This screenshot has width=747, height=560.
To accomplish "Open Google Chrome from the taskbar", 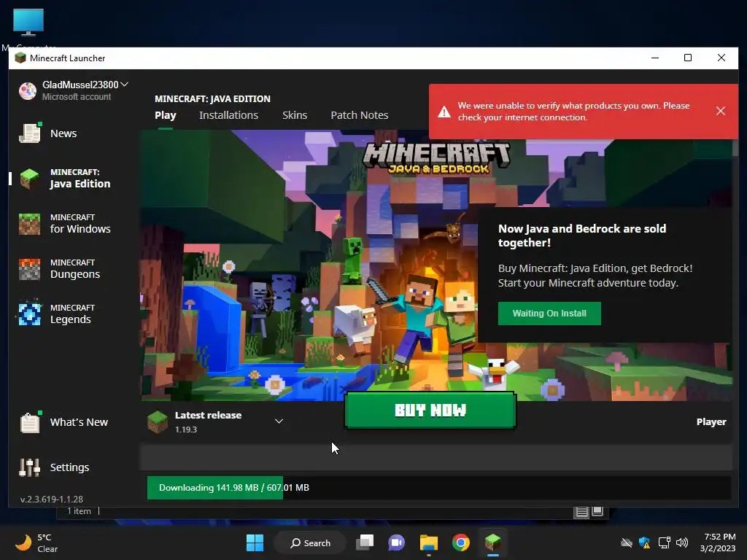I will click(461, 542).
